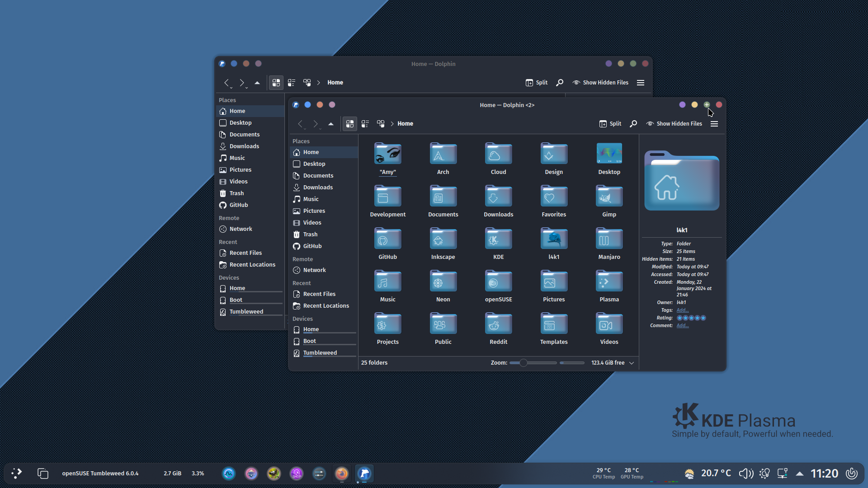The image size is (868, 488).
Task: Go up one folder in back window
Action: click(x=257, y=83)
